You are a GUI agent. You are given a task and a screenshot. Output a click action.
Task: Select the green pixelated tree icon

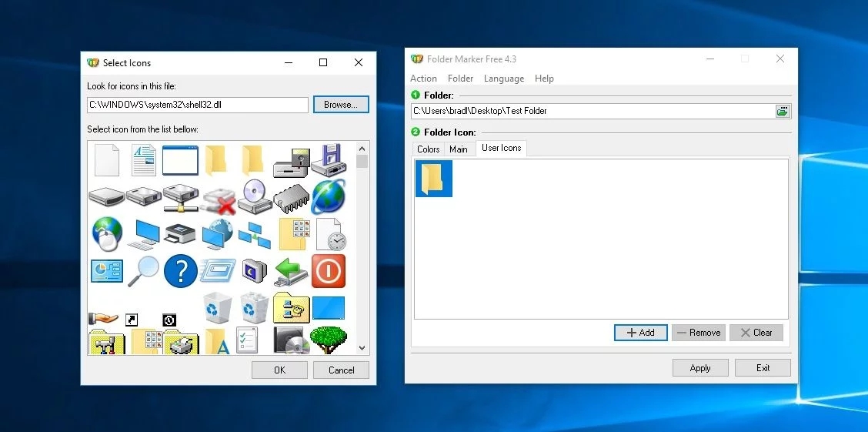329,340
